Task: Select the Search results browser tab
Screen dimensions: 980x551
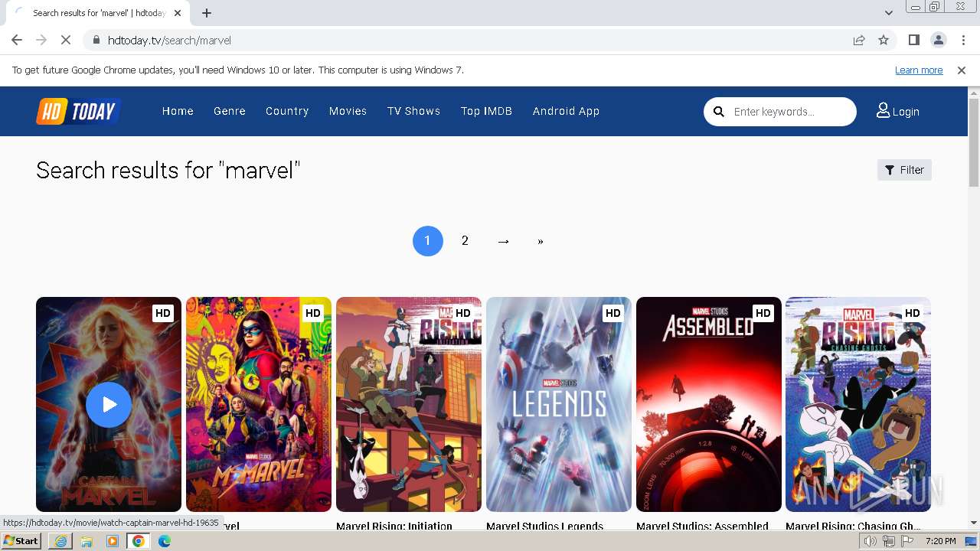Action: coord(98,13)
